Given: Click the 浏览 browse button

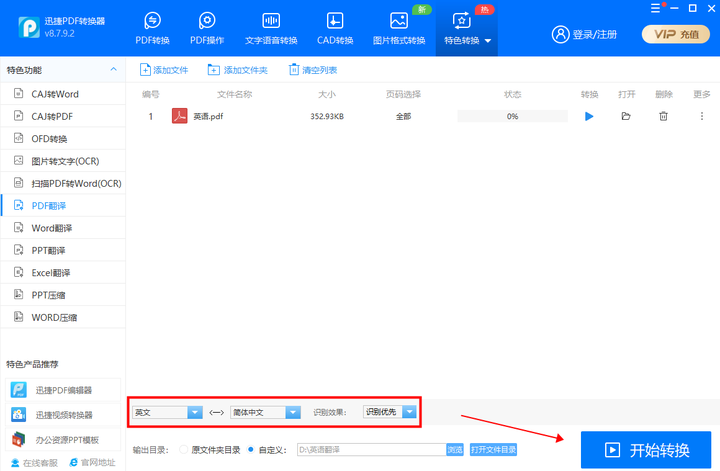Looking at the screenshot, I should click(455, 449).
